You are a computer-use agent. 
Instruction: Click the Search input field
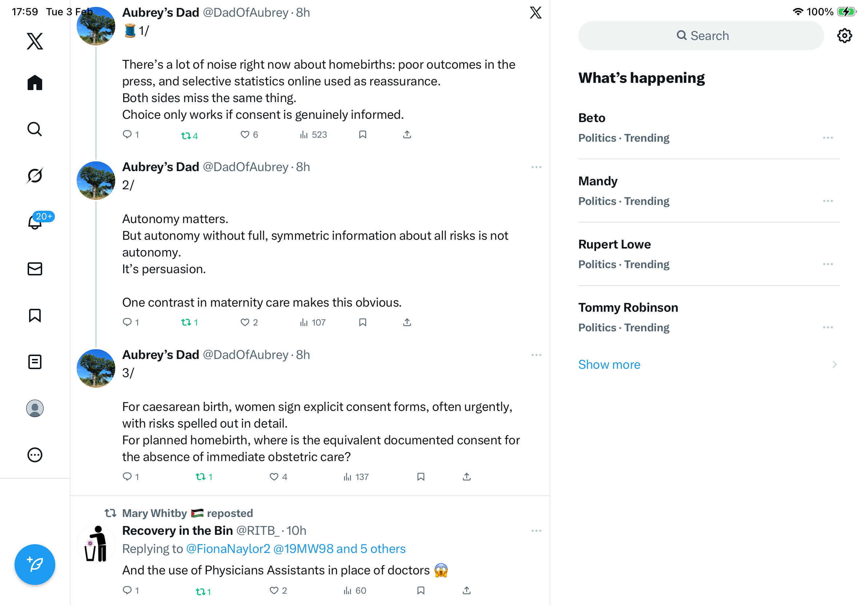point(701,36)
